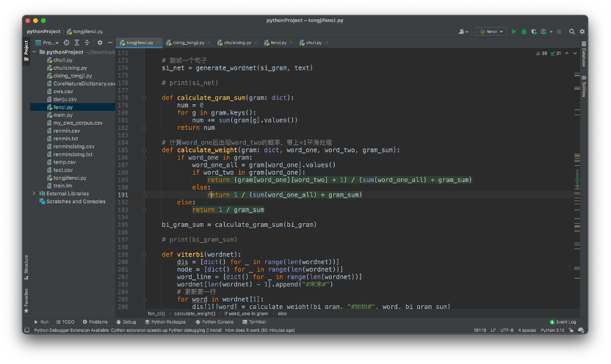Image resolution: width=611 pixels, height=364 pixels.
Task: Click the tool windows quick access icon
Action: 26,330
